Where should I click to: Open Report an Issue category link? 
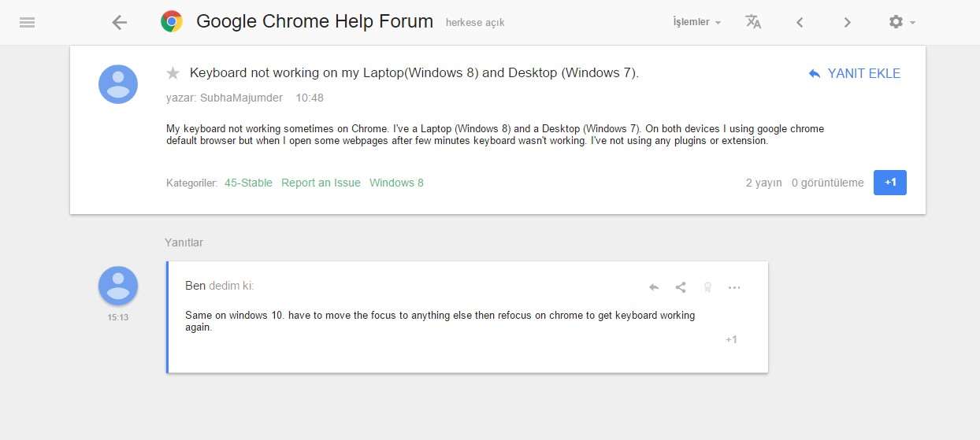(x=321, y=183)
